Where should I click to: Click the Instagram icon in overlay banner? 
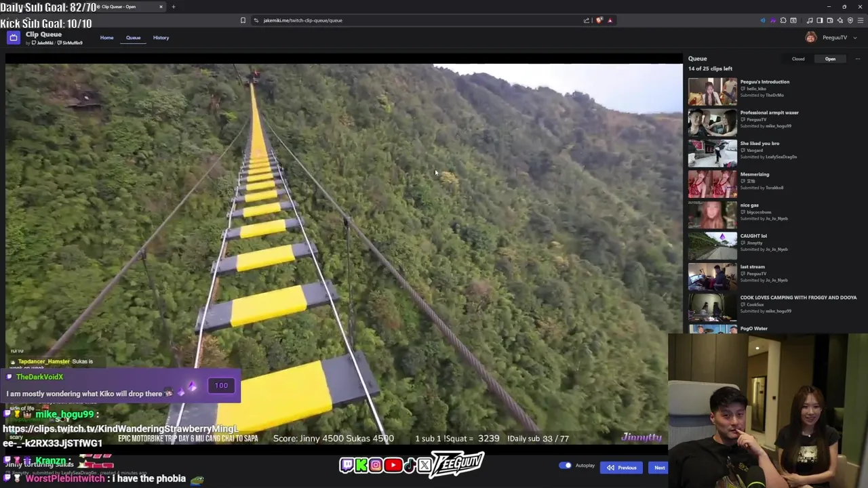376,465
